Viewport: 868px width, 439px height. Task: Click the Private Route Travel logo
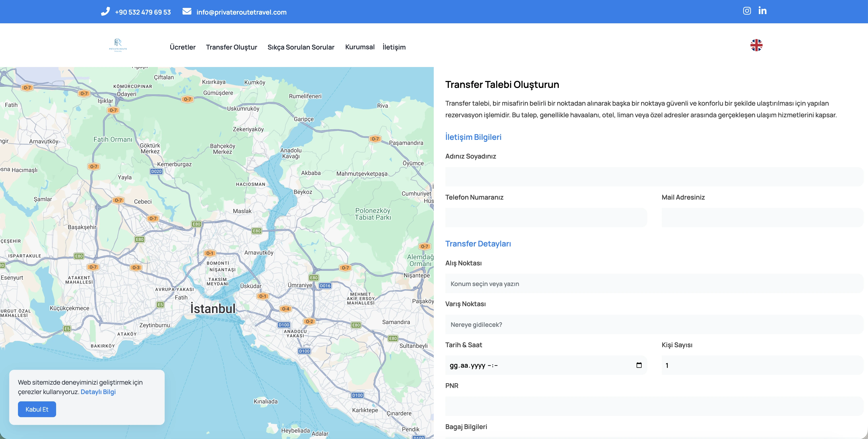pos(118,45)
